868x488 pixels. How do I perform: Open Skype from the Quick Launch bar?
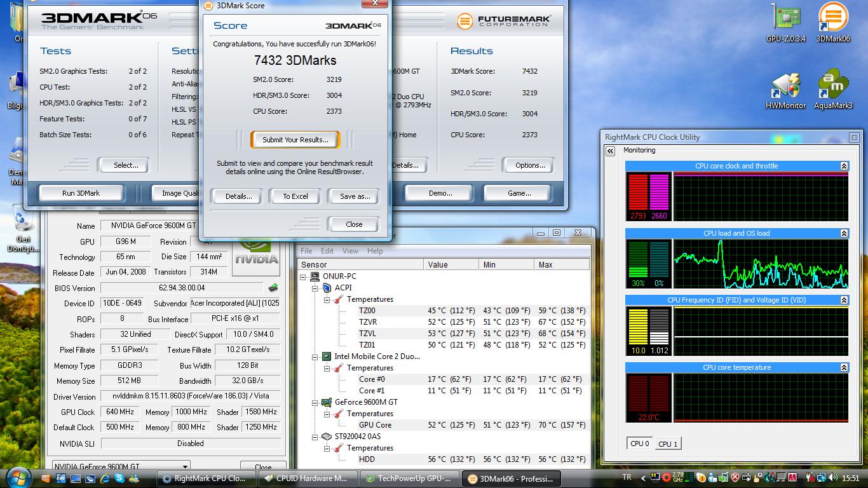(119, 478)
